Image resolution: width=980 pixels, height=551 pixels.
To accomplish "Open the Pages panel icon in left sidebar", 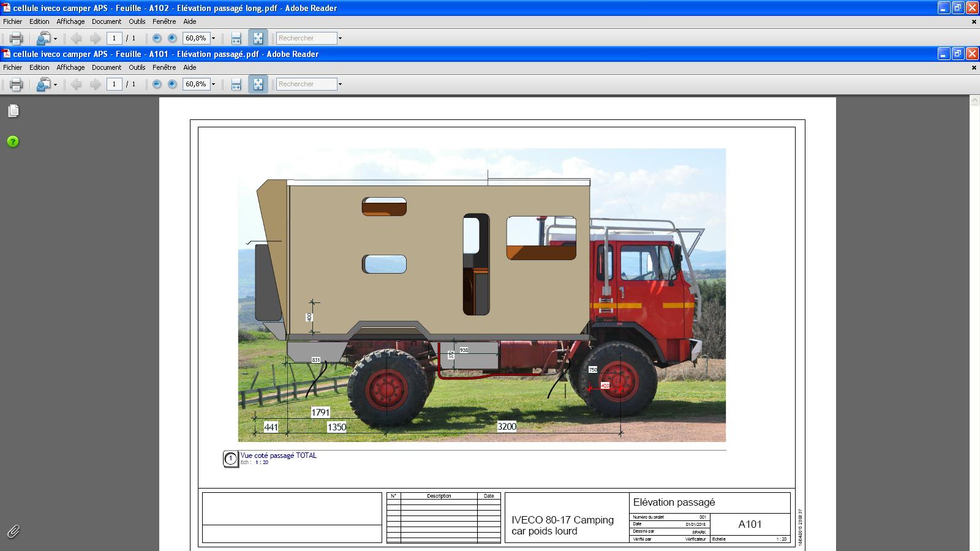I will click(13, 111).
